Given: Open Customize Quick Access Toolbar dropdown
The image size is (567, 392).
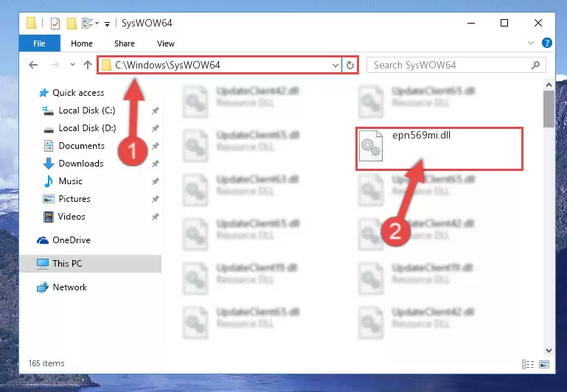Looking at the screenshot, I should pyautogui.click(x=107, y=24).
